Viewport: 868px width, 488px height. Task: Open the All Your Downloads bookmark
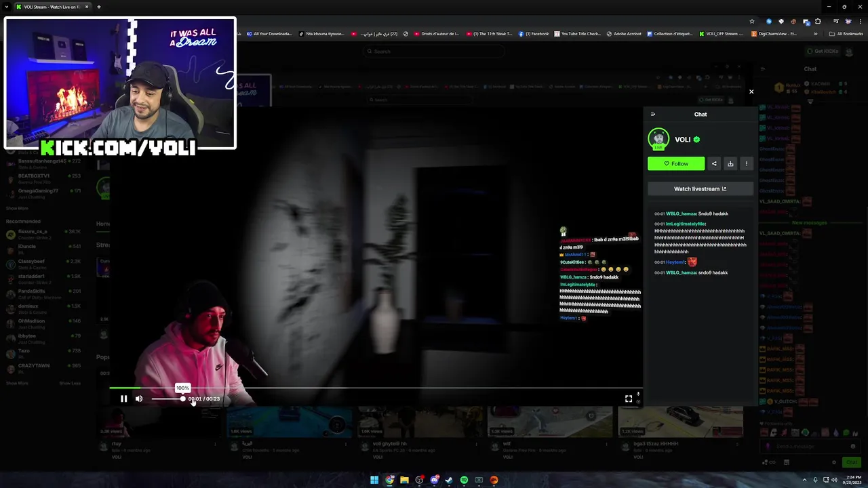[269, 34]
